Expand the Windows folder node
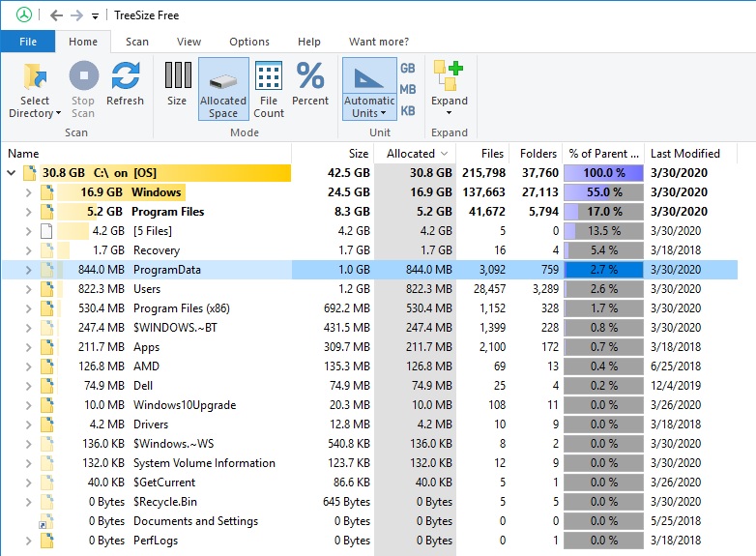The height and width of the screenshot is (556, 756). pyautogui.click(x=28, y=192)
